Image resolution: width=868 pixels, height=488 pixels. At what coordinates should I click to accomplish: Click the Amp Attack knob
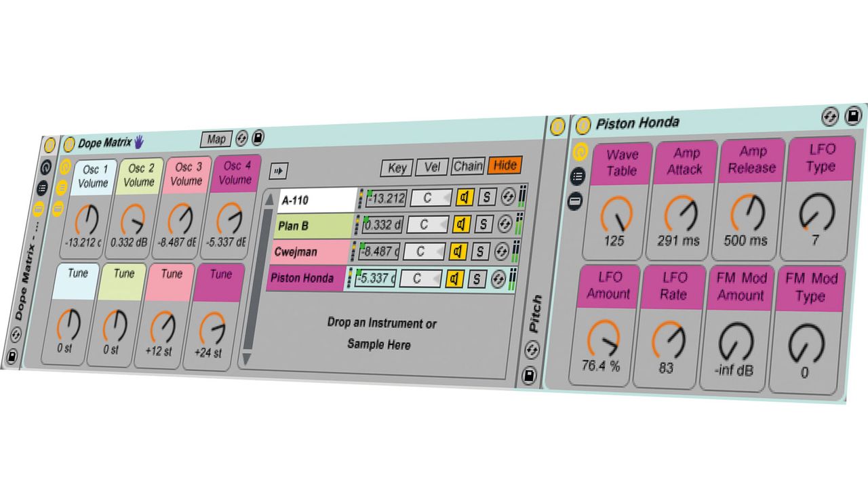tap(681, 213)
